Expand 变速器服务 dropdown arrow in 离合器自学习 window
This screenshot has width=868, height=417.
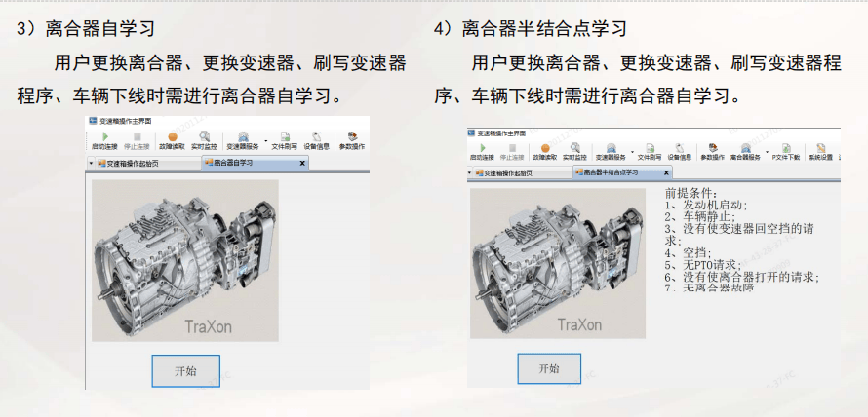click(265, 141)
